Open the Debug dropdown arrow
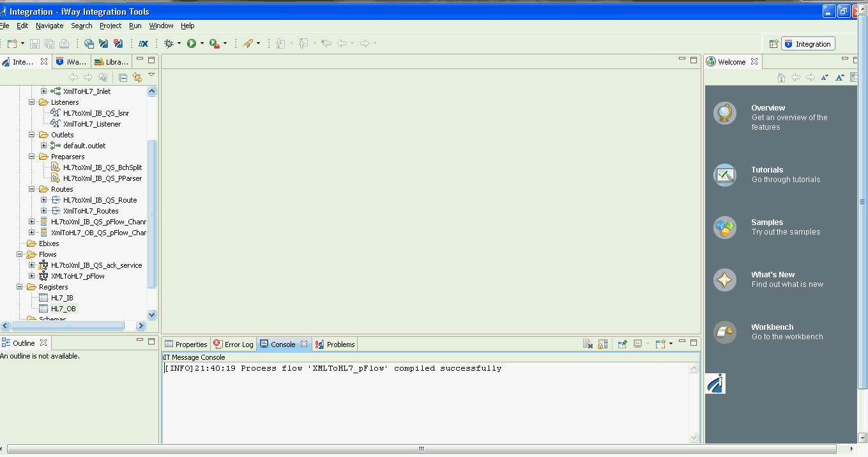Screen dimensions: 868x457 179,43
